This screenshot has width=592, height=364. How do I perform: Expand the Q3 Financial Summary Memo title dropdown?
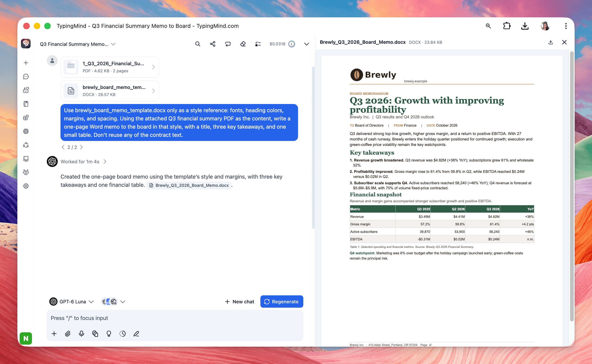point(113,44)
